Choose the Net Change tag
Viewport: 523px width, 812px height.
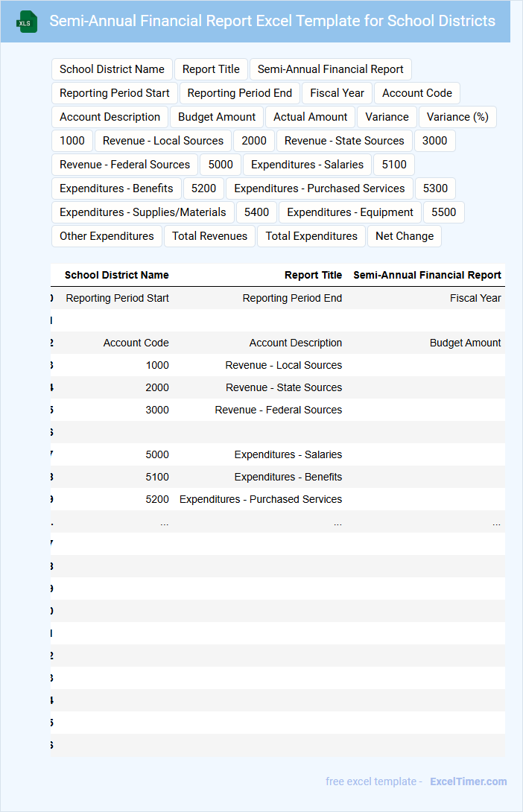[x=404, y=236]
